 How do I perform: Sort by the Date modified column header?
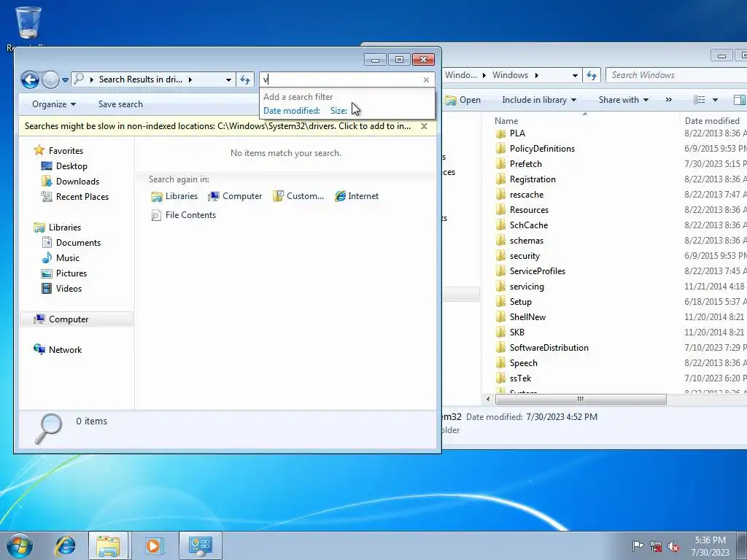(x=712, y=120)
